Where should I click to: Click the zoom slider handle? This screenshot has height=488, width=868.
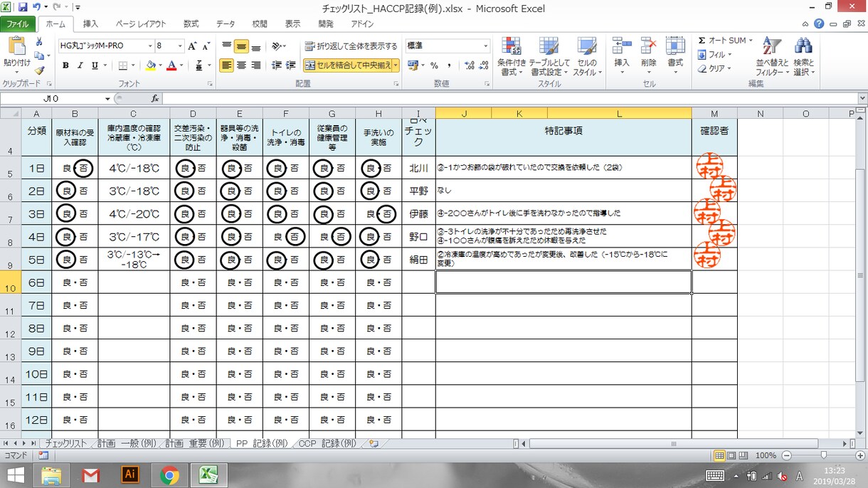[x=823, y=455]
